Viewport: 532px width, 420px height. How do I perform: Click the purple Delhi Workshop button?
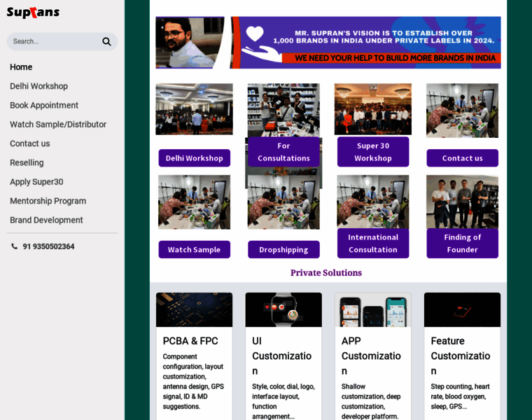point(195,158)
